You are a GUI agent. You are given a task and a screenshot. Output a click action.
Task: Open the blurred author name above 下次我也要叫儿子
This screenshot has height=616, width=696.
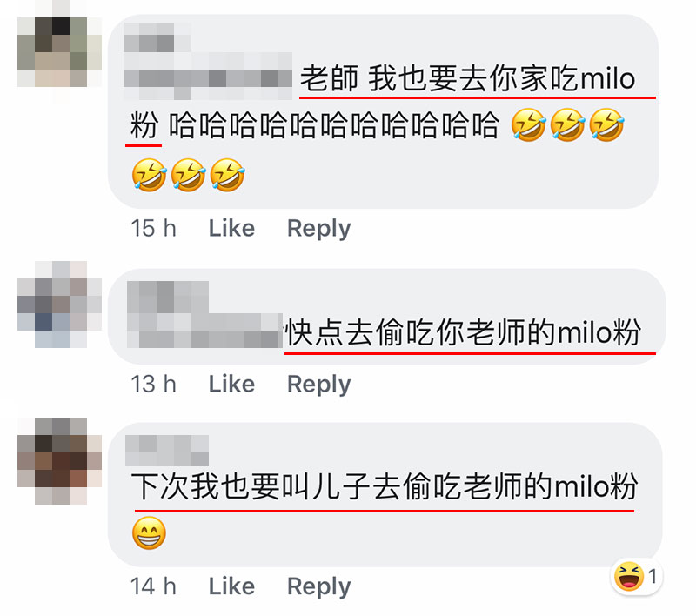point(167,451)
